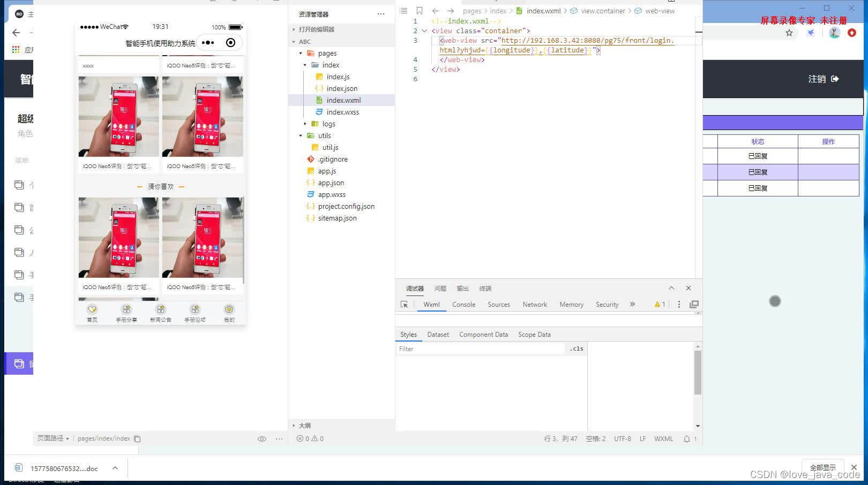Click the Styles Filter input
868x485 pixels.
[481, 349]
